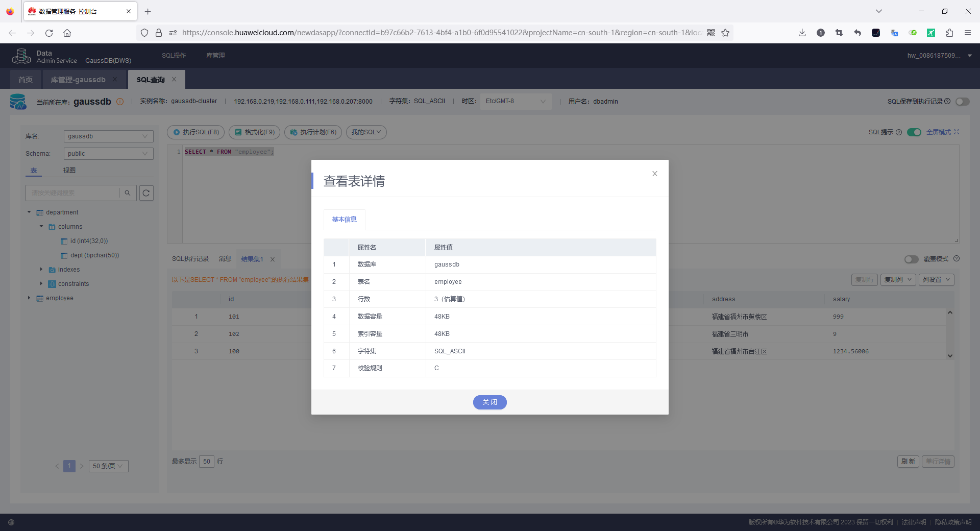Image resolution: width=980 pixels, height=531 pixels.
Task: Open the 时区 Etc/GMT-8 dropdown
Action: (516, 101)
